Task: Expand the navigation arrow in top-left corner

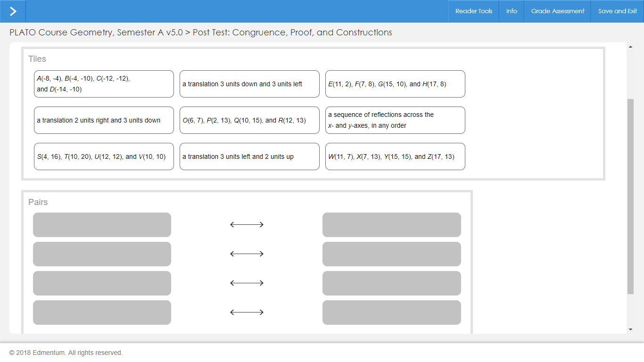Action: click(x=13, y=11)
